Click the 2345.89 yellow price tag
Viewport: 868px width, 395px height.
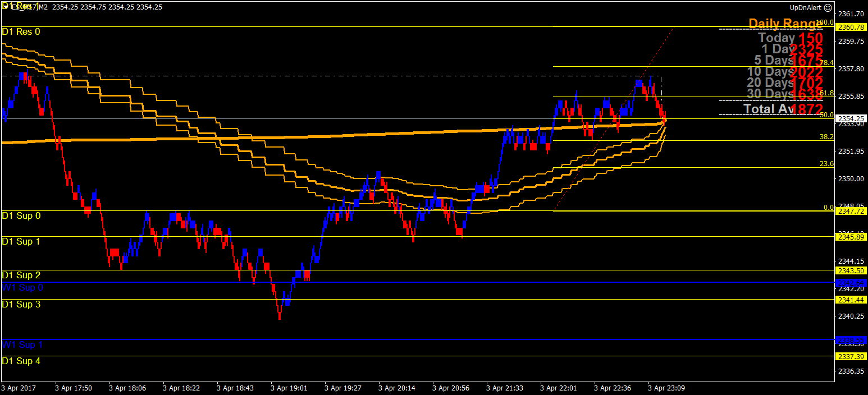[851, 237]
